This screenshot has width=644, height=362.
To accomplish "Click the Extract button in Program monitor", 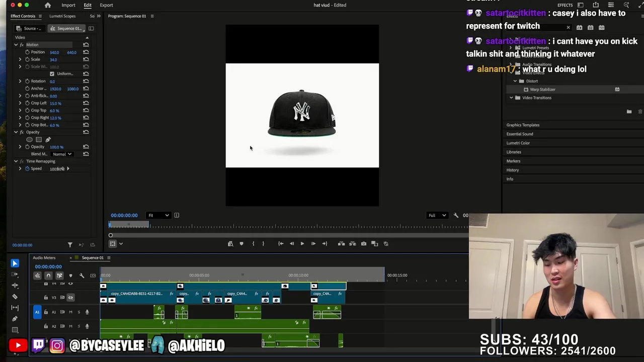I will pyautogui.click(x=352, y=244).
